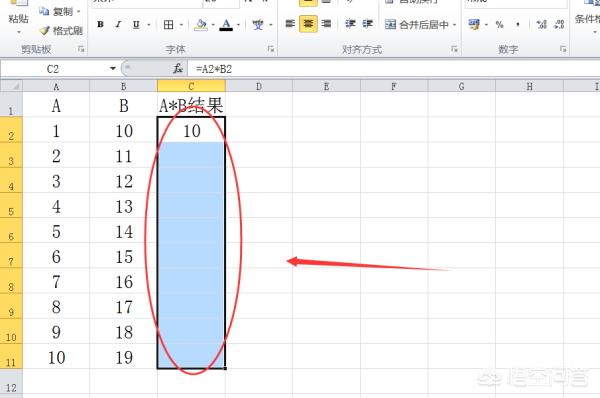Click the fill color bucket icon
Screen dimensions: 600x398
point(201,24)
